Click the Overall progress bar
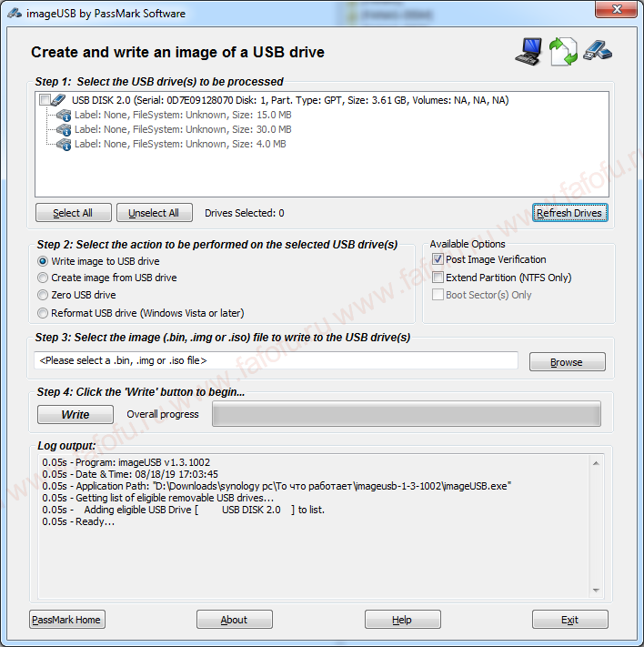This screenshot has height=647, width=644. [407, 414]
